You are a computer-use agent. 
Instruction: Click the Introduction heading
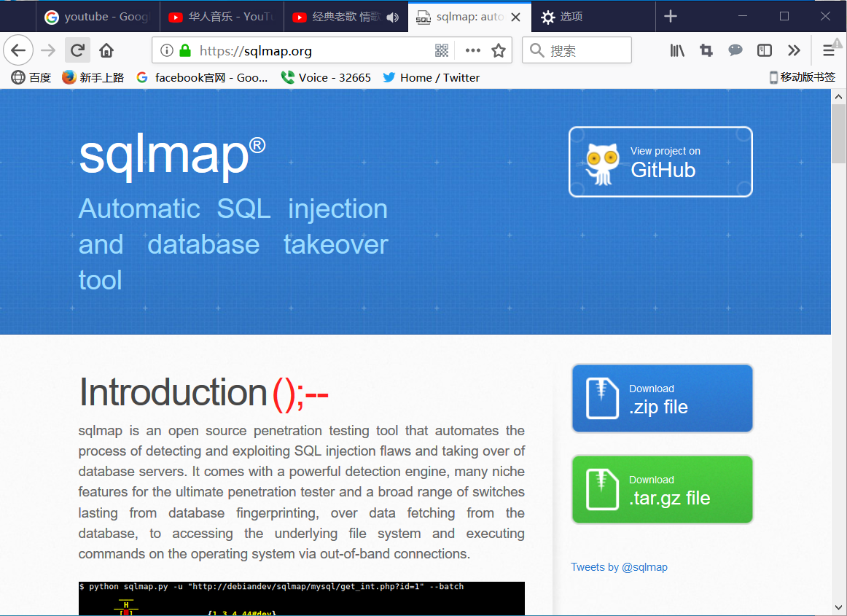pyautogui.click(x=203, y=392)
